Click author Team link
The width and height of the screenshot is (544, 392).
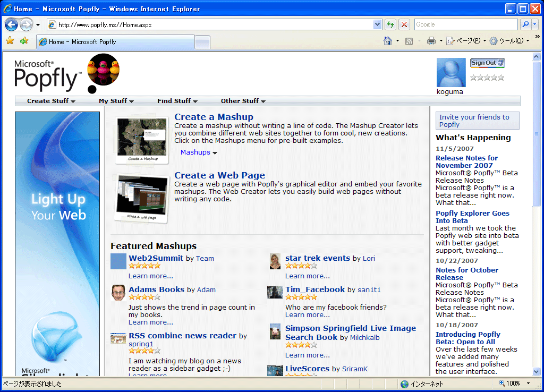tap(205, 259)
